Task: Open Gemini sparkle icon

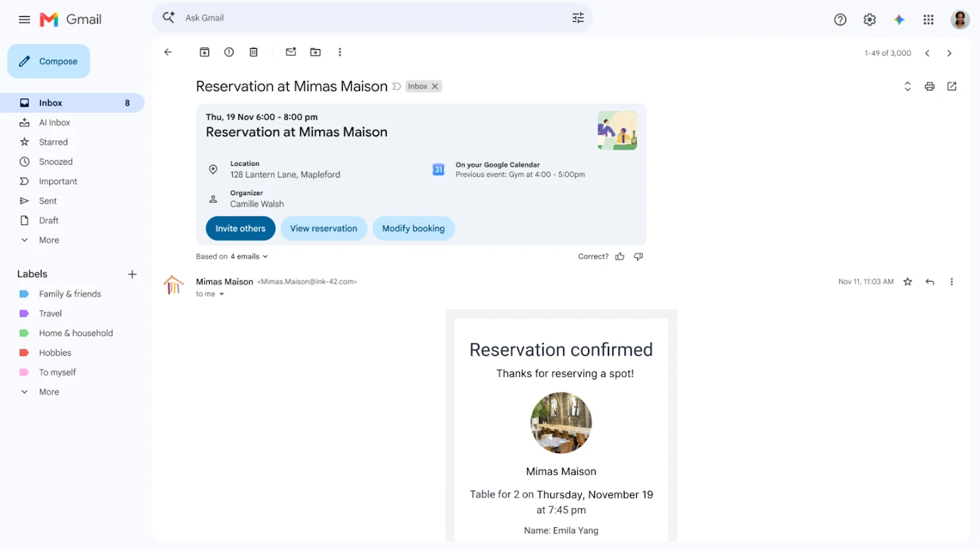Action: pyautogui.click(x=899, y=20)
